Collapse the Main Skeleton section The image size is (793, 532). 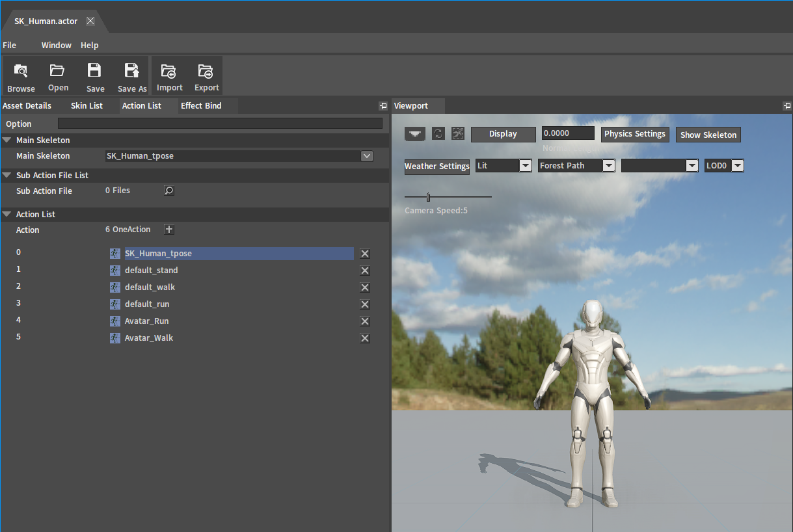(7, 140)
